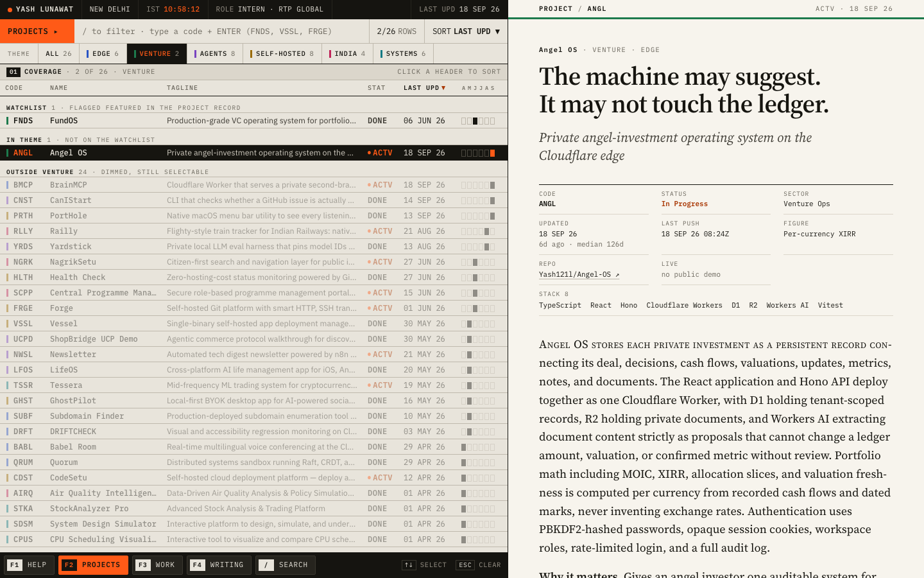Image resolution: width=924 pixels, height=578 pixels.
Task: Select the CanIStart project row
Action: pyautogui.click(x=253, y=200)
